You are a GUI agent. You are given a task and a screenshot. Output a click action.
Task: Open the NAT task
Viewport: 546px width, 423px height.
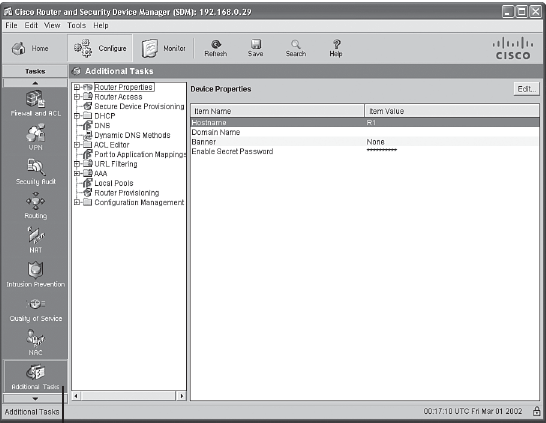pos(36,240)
